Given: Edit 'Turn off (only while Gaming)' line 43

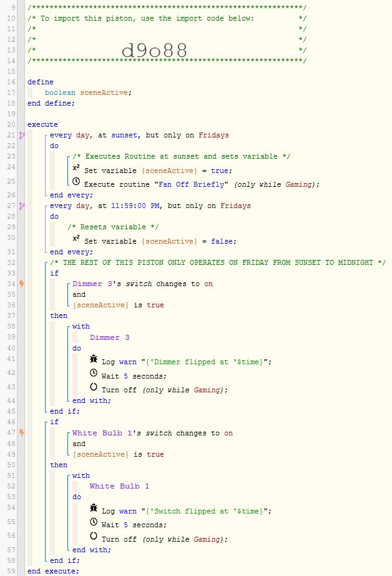Looking at the screenshot, I should (165, 390).
